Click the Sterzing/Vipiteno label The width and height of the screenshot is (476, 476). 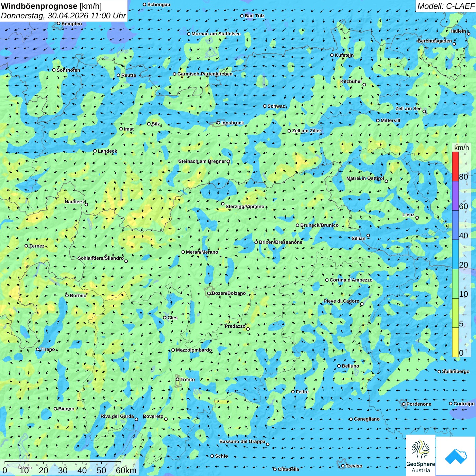tap(245, 206)
